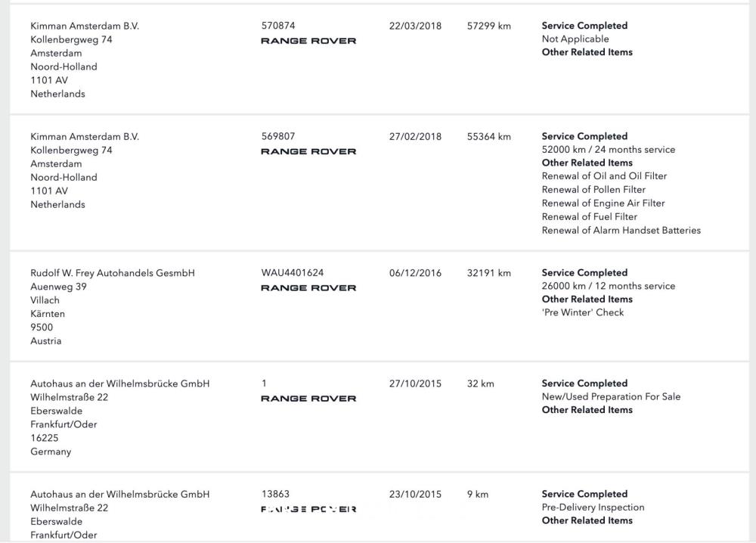Click the 22/03/2018 service date
756x543 pixels.
pyautogui.click(x=415, y=26)
